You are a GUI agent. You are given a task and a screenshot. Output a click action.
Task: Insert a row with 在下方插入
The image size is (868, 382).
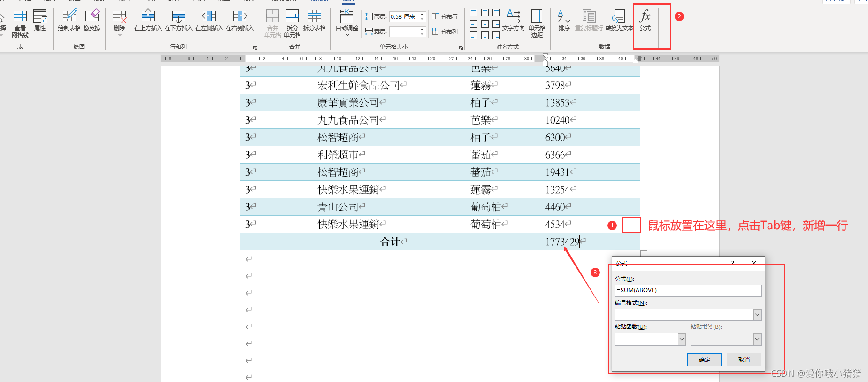pyautogui.click(x=178, y=21)
